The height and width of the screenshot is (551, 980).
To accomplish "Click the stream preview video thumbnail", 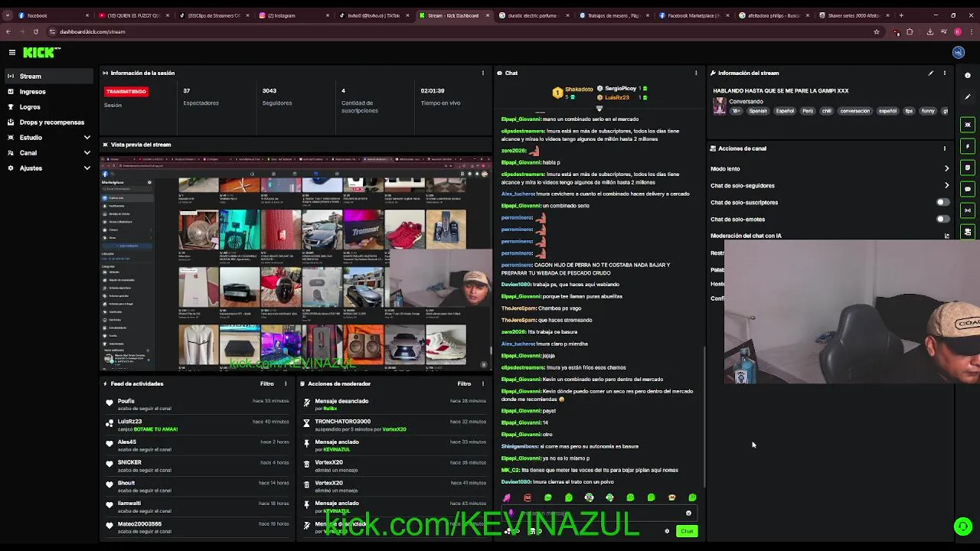I will pyautogui.click(x=296, y=263).
